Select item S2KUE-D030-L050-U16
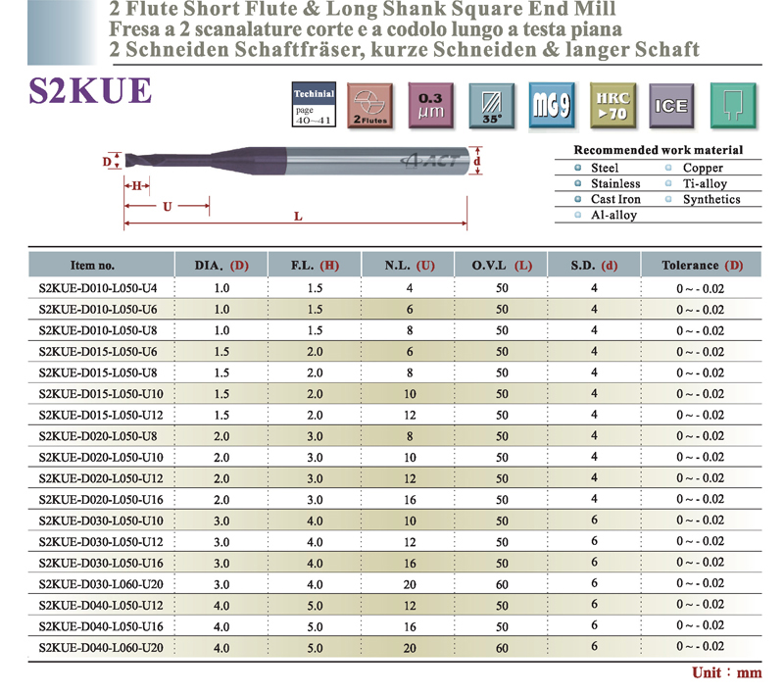 101,563
